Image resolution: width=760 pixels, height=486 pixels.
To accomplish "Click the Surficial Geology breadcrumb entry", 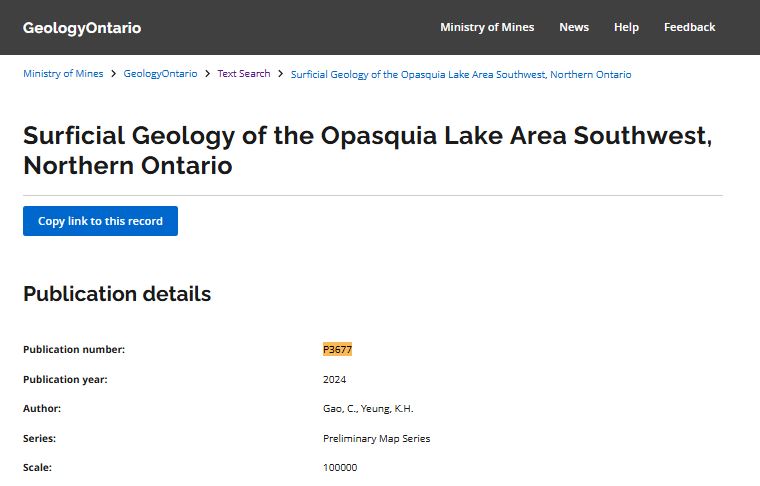I will pyautogui.click(x=460, y=74).
